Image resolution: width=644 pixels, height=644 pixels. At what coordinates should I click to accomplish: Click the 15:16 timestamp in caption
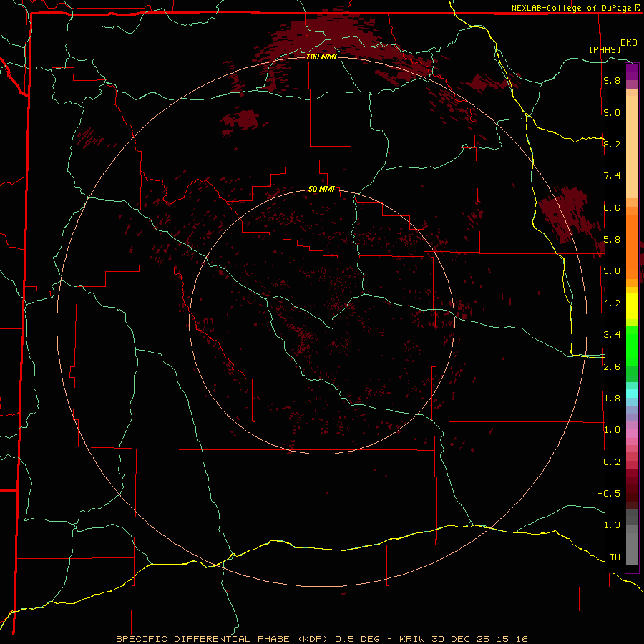511,639
